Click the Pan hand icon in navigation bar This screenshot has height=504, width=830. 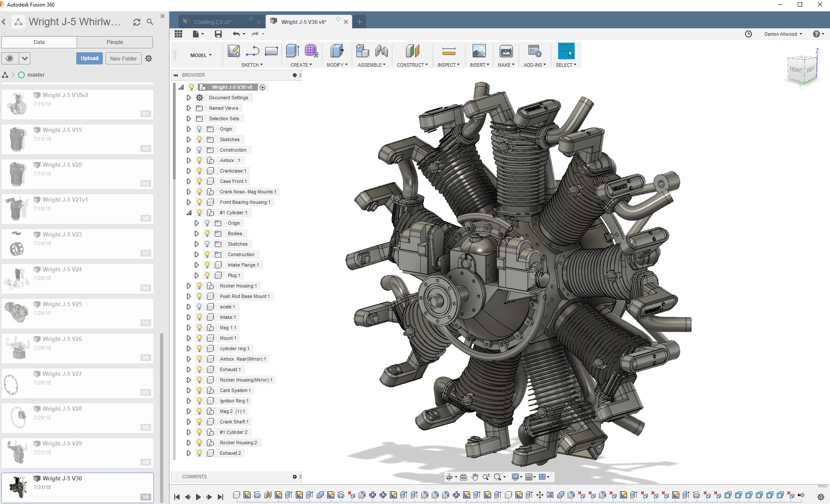pyautogui.click(x=475, y=477)
